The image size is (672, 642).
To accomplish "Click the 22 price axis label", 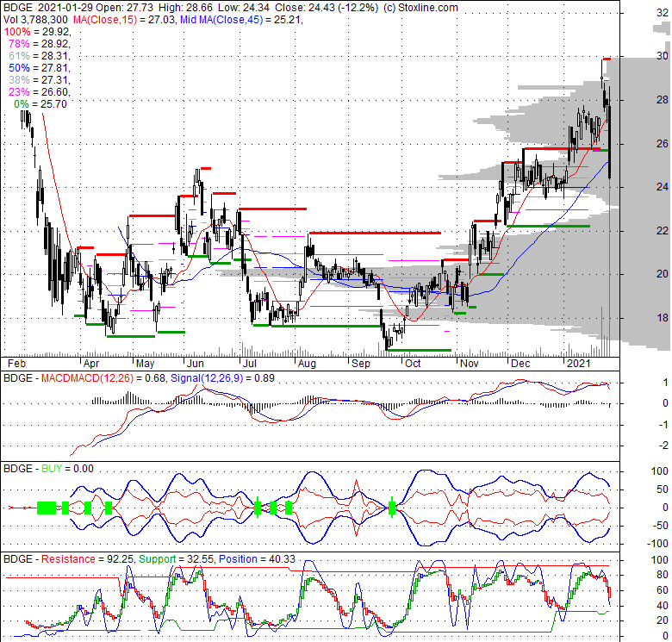I will [663, 231].
